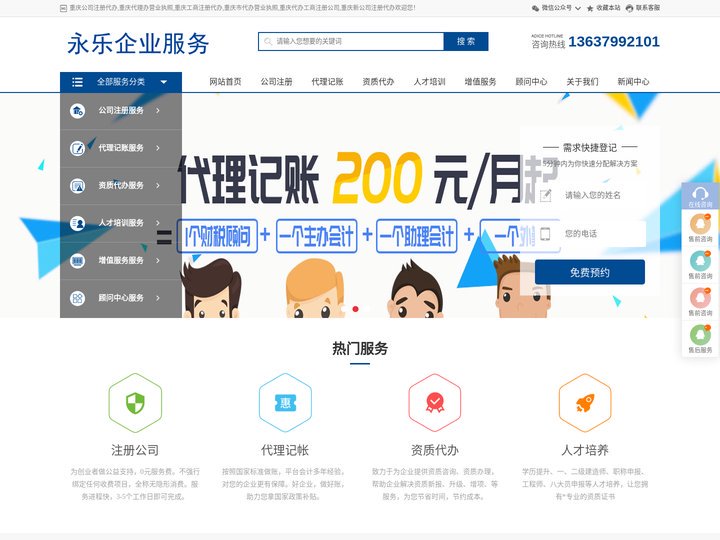This screenshot has height=540, width=720.
Task: Expand the 增值服务服务 chevron
Action: coord(158,261)
